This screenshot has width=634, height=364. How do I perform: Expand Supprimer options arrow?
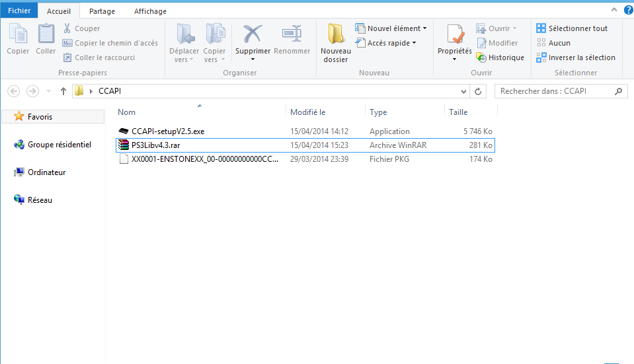(x=253, y=59)
